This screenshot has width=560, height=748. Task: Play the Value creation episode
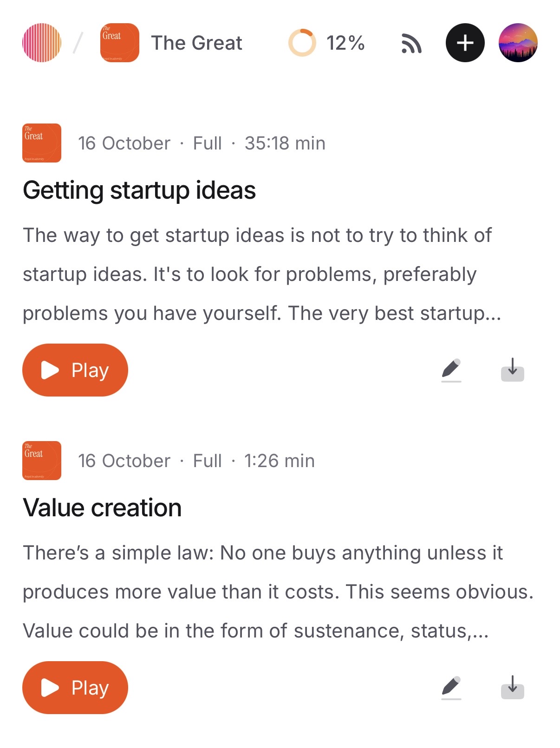tap(75, 688)
